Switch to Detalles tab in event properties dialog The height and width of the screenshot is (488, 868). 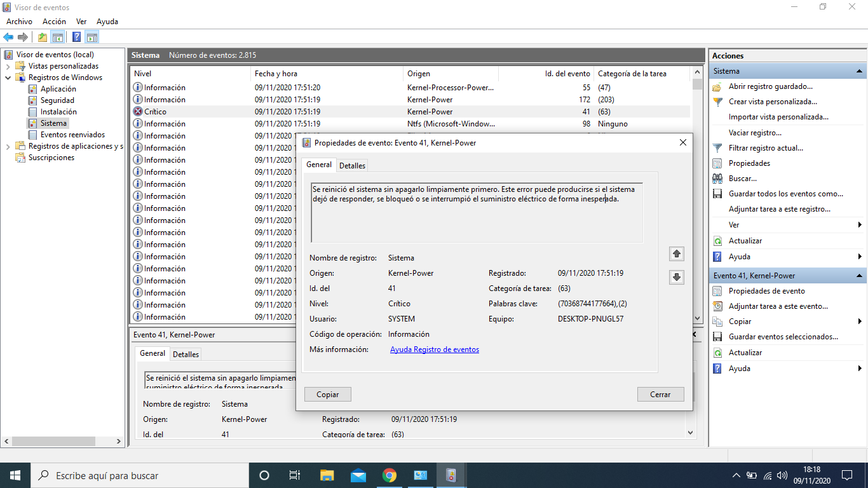(352, 166)
